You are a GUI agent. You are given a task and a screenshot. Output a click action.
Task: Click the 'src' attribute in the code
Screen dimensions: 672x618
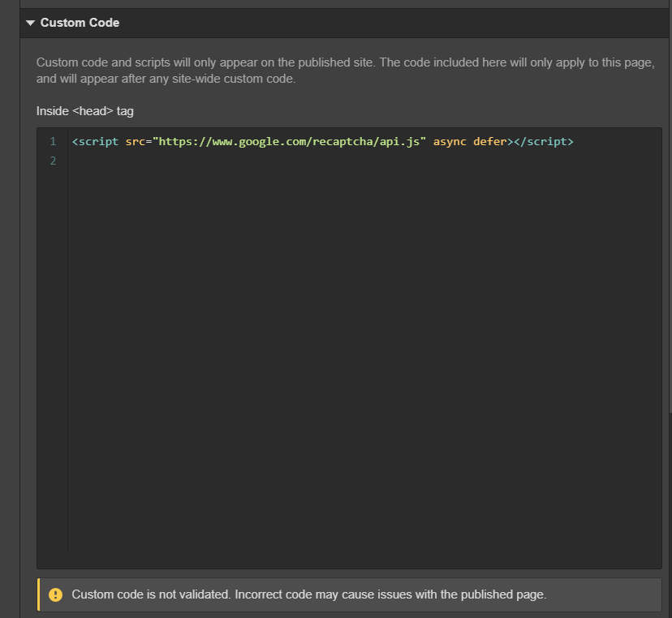[136, 142]
